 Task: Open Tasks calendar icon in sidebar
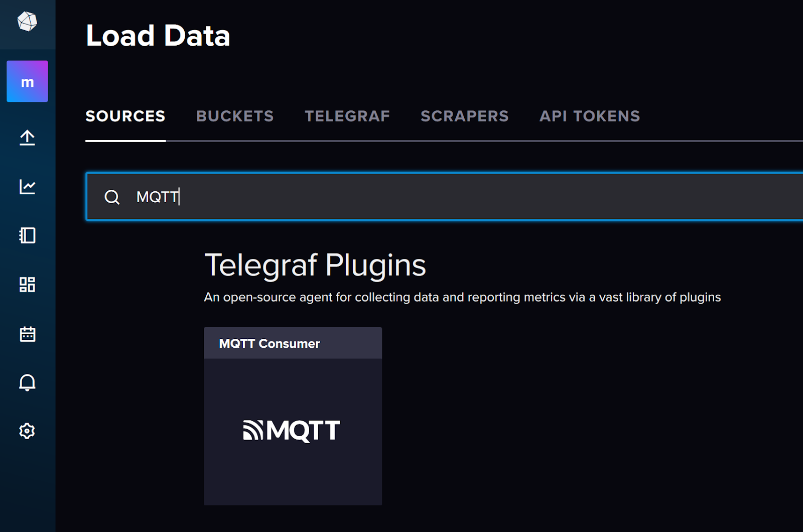pos(27,334)
